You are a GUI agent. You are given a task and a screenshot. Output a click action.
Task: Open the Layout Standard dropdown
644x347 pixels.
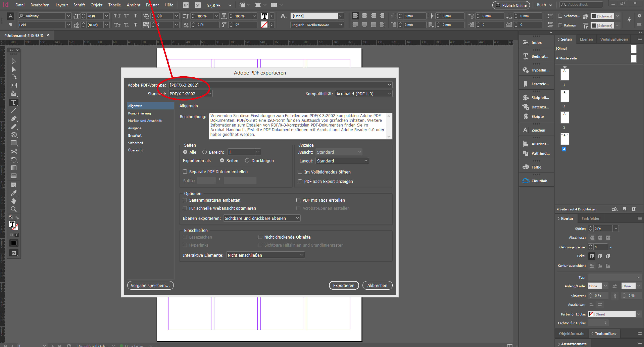(x=342, y=161)
